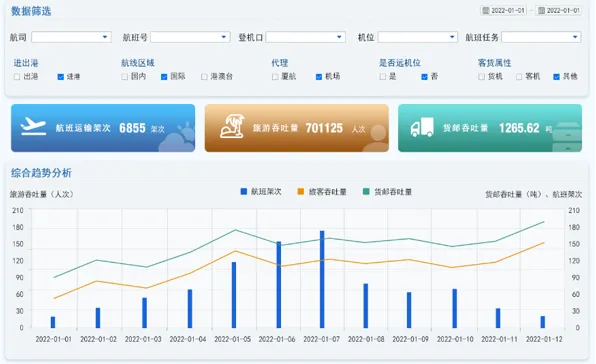This screenshot has height=364, width=596.
Task: Select the end date field 2022-01-01
Action: [x=559, y=11]
